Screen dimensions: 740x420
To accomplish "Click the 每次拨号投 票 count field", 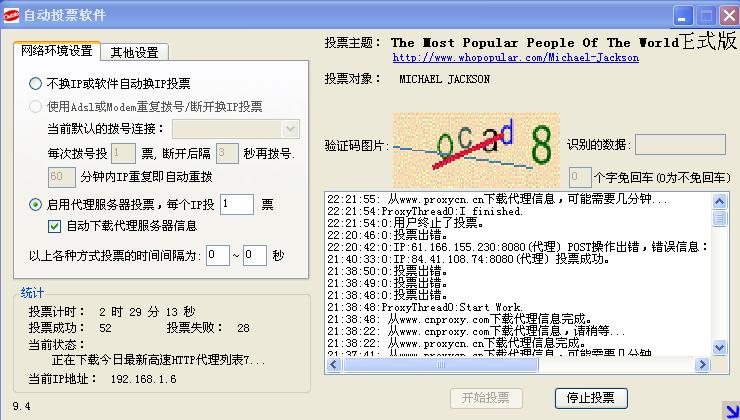I will 123,153.
